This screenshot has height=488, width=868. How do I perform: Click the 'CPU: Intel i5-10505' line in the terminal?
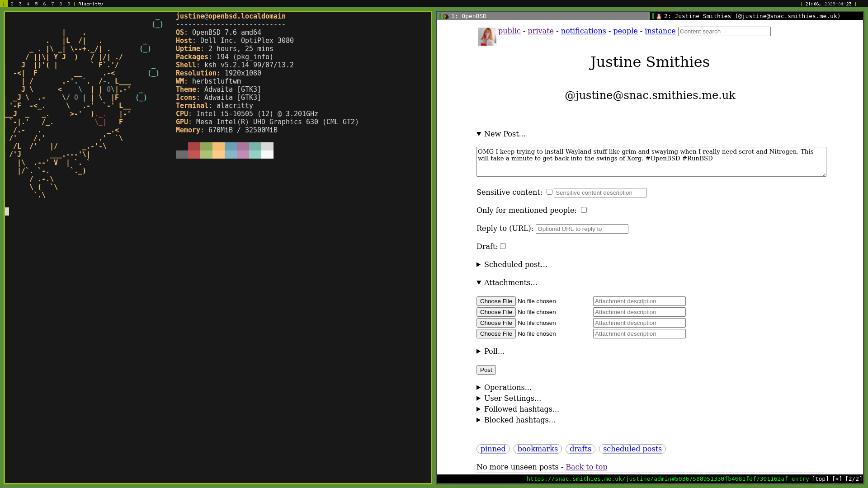point(247,114)
